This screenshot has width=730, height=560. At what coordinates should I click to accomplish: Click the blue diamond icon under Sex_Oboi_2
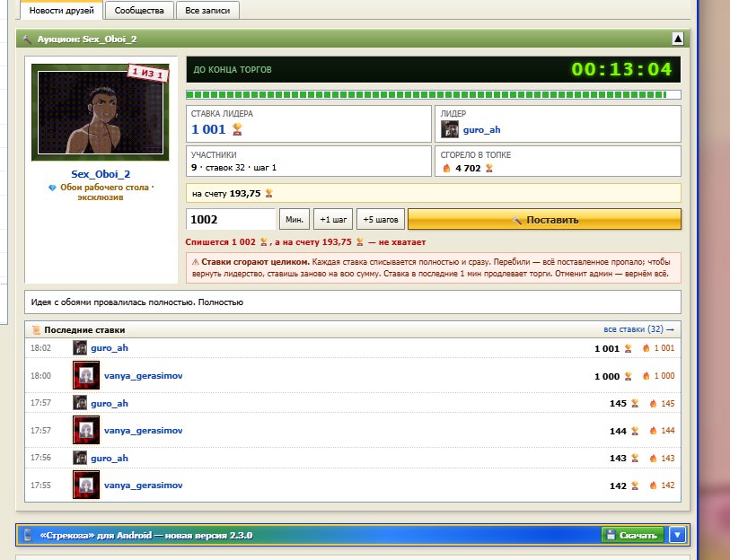tap(52, 188)
